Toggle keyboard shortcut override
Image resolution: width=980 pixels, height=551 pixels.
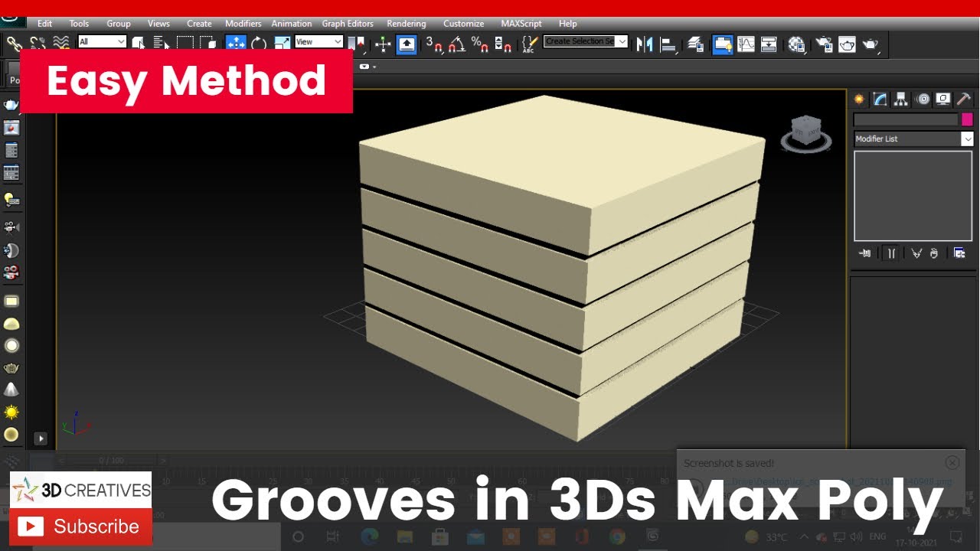(407, 44)
